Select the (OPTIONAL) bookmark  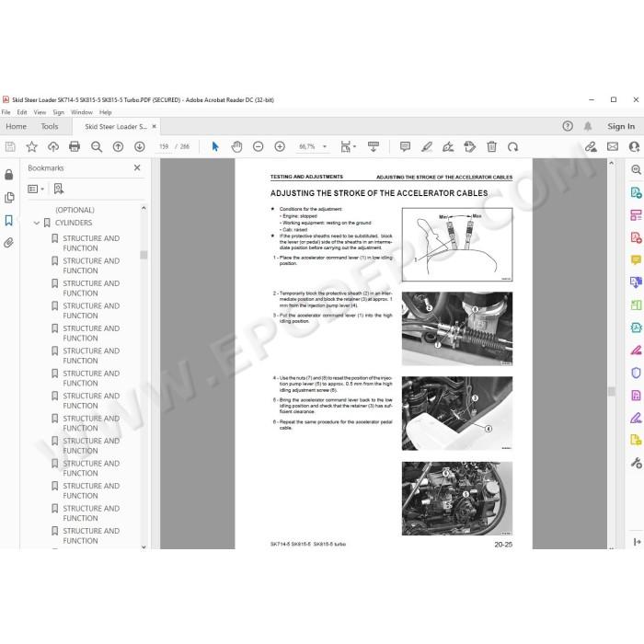coord(75,210)
